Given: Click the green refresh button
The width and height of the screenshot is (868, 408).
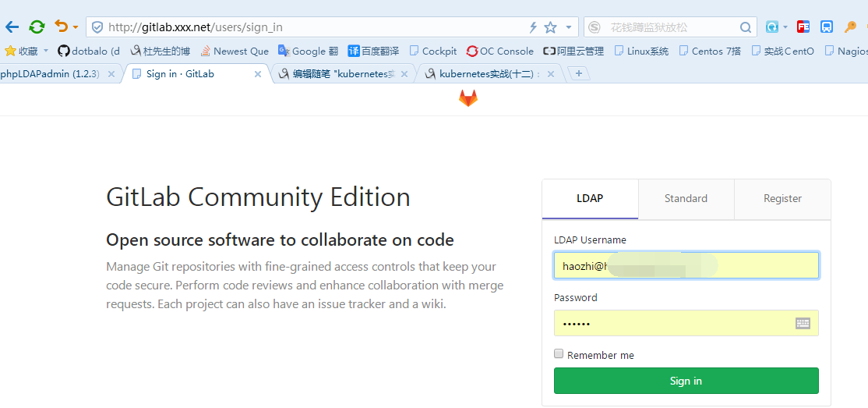Looking at the screenshot, I should 37,27.
